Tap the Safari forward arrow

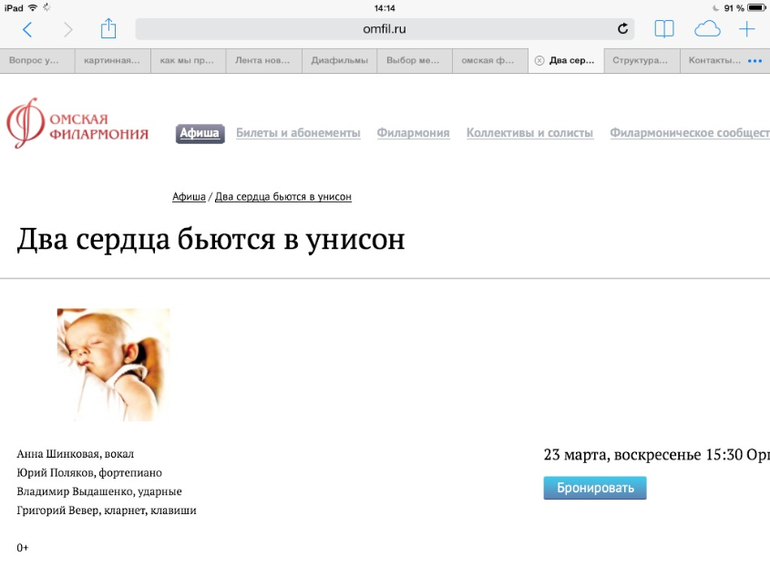[68, 29]
